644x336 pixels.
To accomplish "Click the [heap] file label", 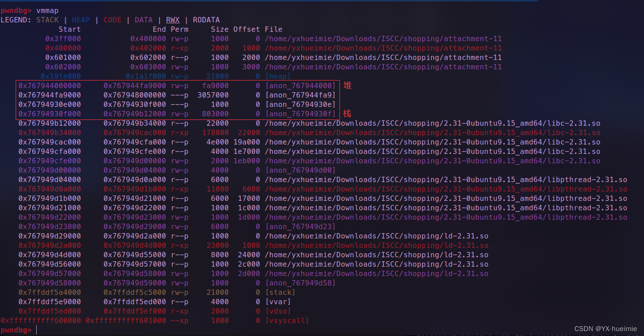I will pyautogui.click(x=278, y=76).
